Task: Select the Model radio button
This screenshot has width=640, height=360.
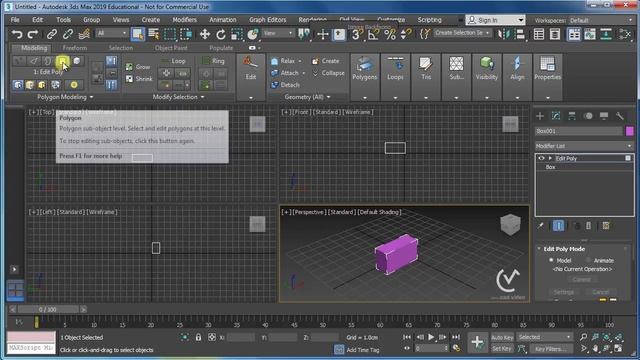Action: [551, 260]
